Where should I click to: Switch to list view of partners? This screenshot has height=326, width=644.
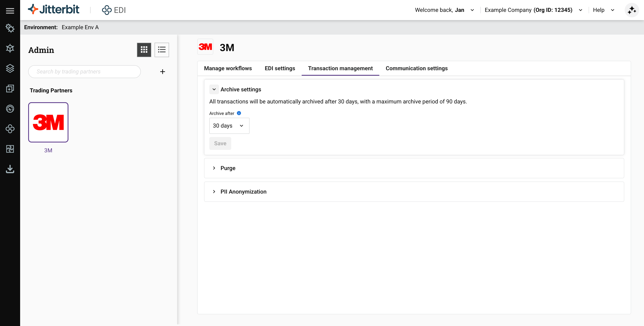click(x=162, y=50)
